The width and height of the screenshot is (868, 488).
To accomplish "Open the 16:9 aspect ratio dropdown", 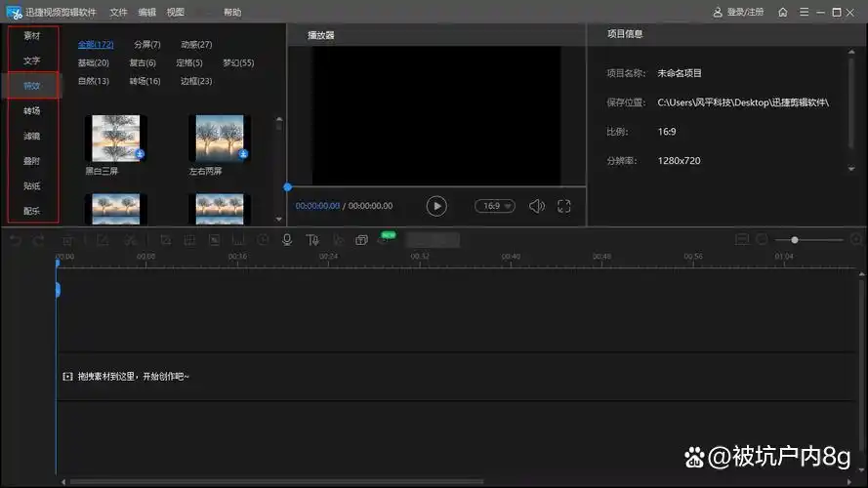I will click(494, 206).
